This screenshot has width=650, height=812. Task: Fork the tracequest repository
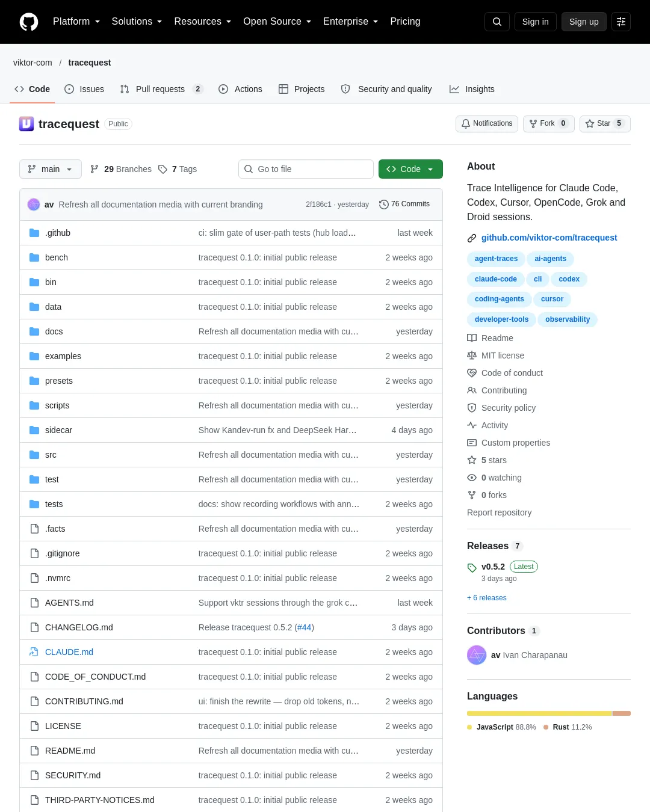[x=549, y=123]
